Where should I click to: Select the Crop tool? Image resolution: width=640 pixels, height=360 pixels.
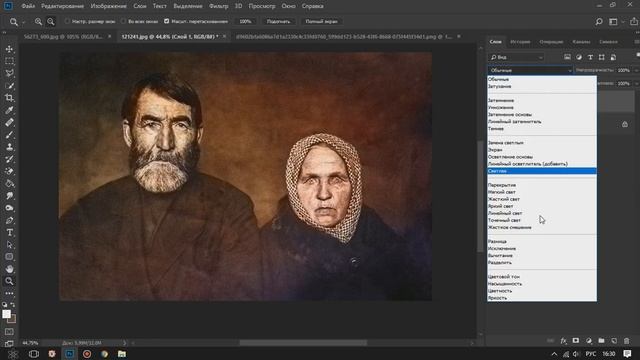(9, 98)
